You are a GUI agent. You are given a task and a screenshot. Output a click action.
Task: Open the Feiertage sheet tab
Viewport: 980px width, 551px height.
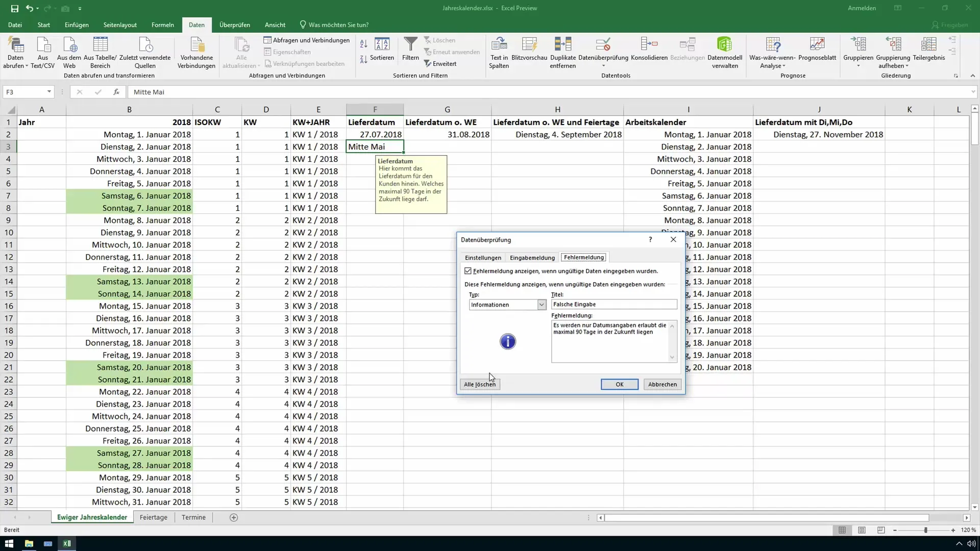tap(154, 517)
